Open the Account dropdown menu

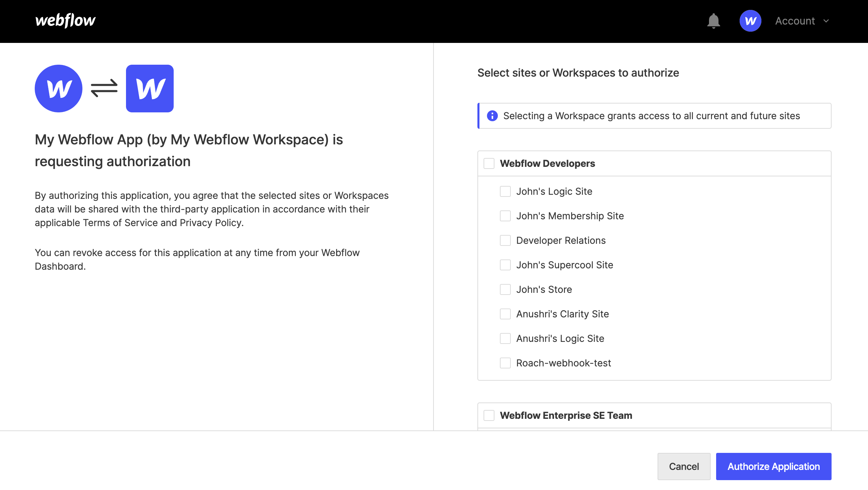795,21
